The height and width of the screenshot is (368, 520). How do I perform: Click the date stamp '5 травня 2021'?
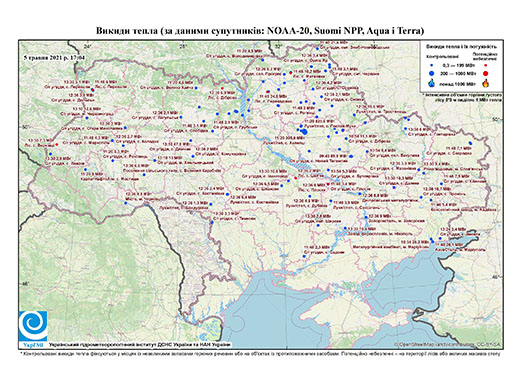click(x=54, y=57)
